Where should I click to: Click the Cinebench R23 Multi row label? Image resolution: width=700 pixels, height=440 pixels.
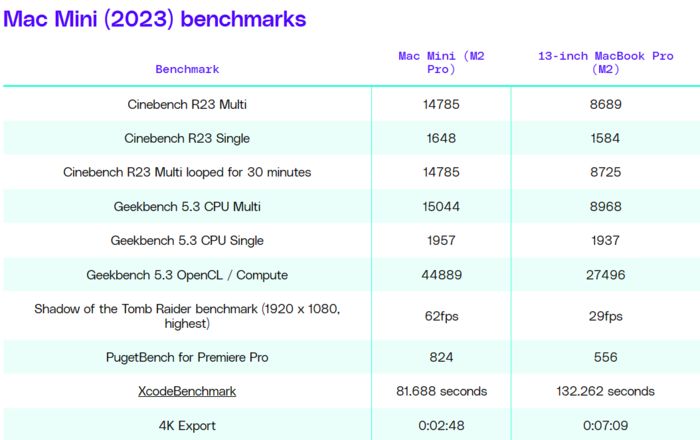pos(187,104)
